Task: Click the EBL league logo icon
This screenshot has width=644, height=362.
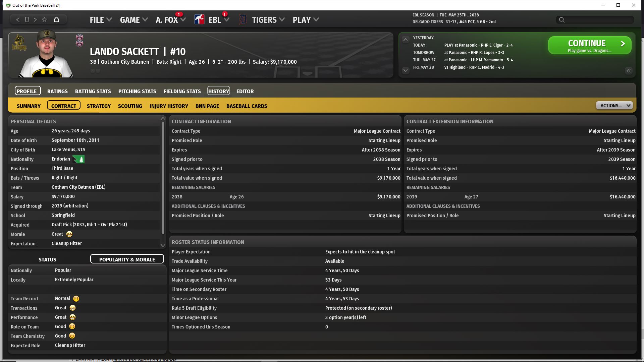Action: click(x=199, y=20)
